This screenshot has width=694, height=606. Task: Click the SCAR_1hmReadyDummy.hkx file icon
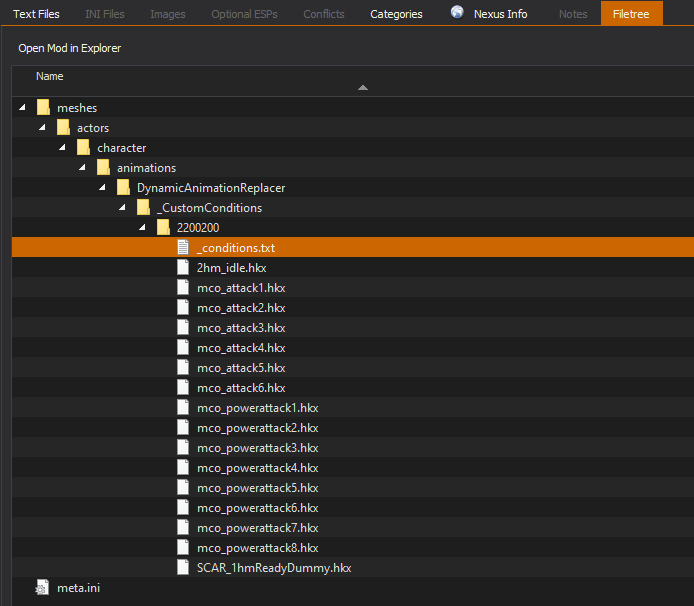pyautogui.click(x=183, y=567)
